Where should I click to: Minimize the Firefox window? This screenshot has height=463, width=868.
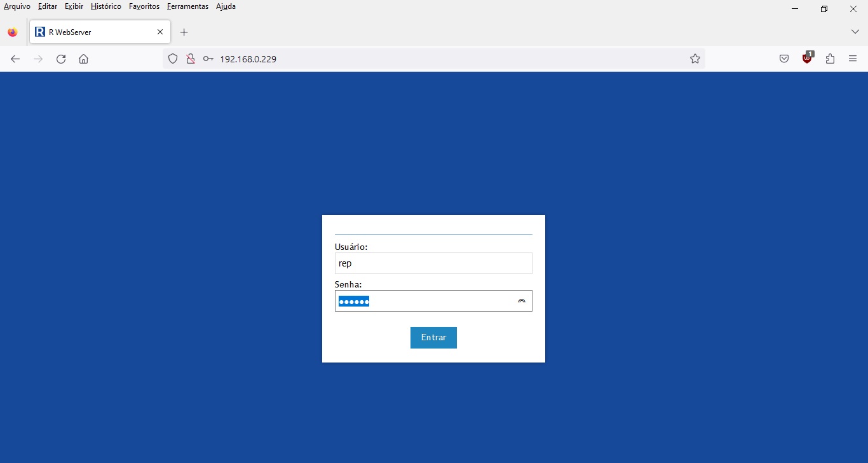pyautogui.click(x=795, y=9)
